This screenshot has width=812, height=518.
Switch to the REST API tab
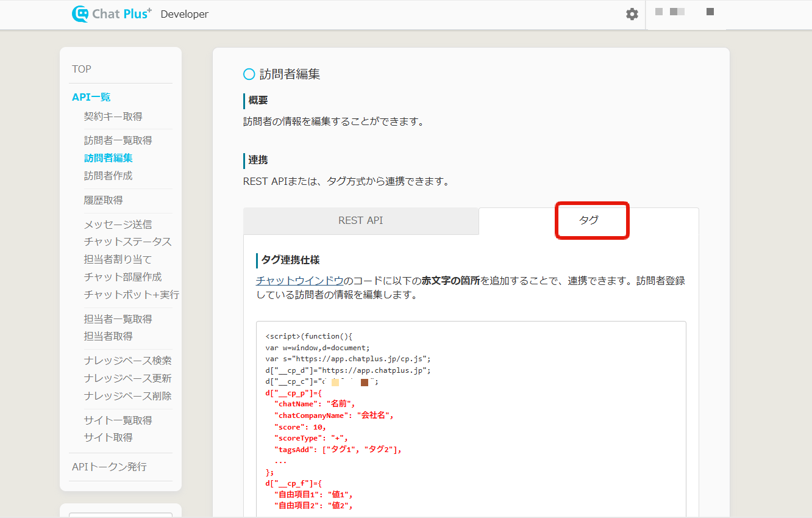(x=361, y=221)
